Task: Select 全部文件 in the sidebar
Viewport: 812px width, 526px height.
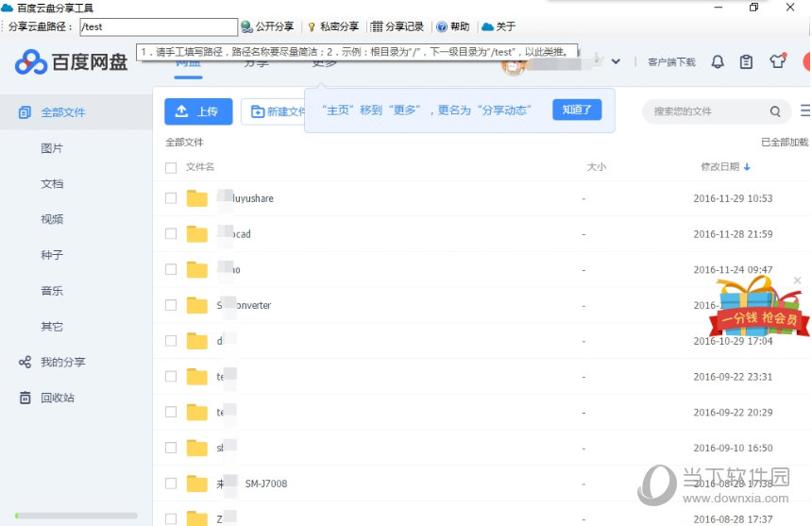Action: pyautogui.click(x=76, y=112)
